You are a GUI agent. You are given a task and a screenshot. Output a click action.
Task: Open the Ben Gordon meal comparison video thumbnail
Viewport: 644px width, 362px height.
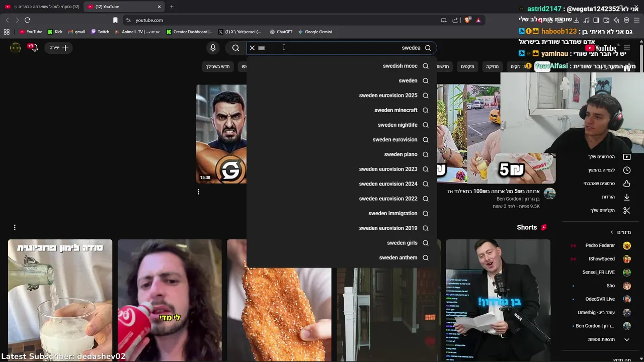click(x=496, y=134)
